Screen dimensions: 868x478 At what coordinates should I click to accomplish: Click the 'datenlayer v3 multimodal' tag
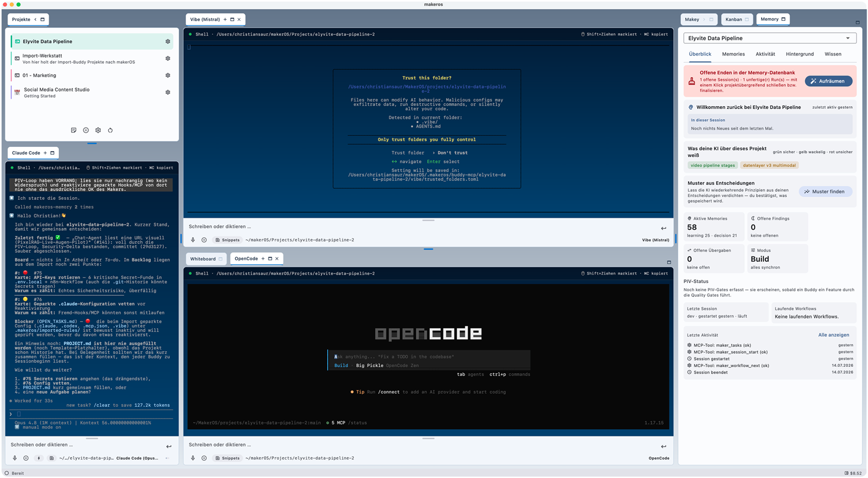tap(769, 166)
